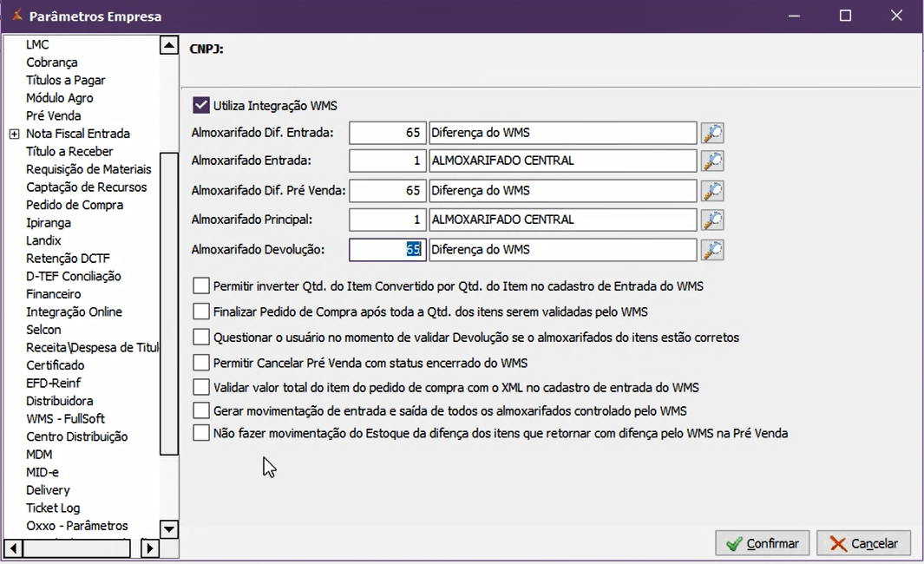Uncheck Utiliza Integração WMS

(x=201, y=106)
